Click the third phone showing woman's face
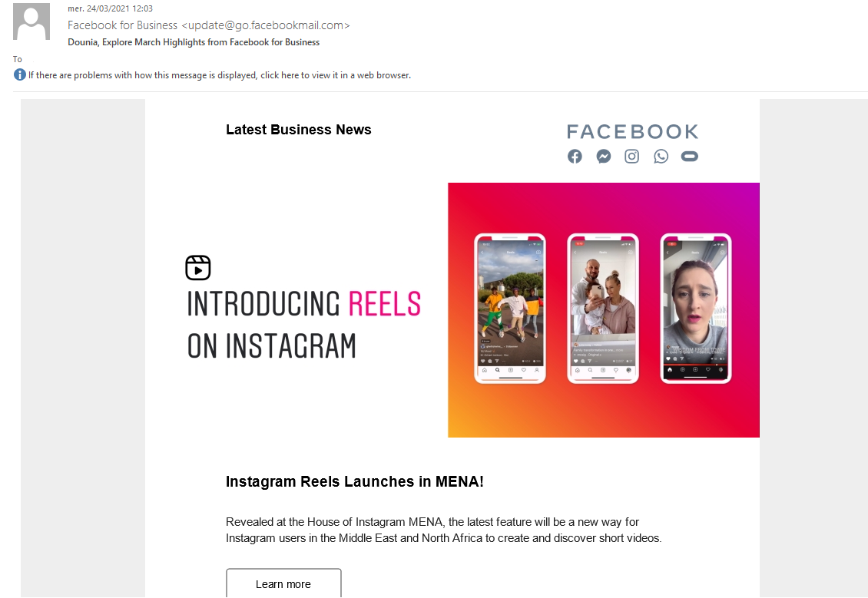The width and height of the screenshot is (868, 598). [x=696, y=308]
